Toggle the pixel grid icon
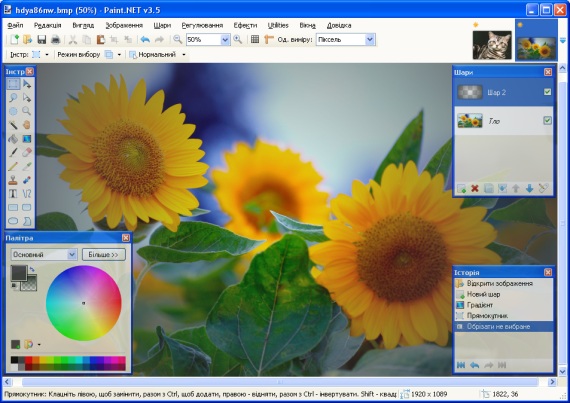 click(x=255, y=40)
